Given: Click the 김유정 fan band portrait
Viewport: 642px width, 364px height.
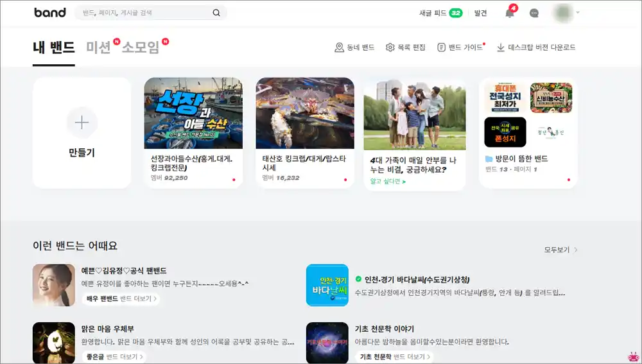Looking at the screenshot, I should (54, 285).
